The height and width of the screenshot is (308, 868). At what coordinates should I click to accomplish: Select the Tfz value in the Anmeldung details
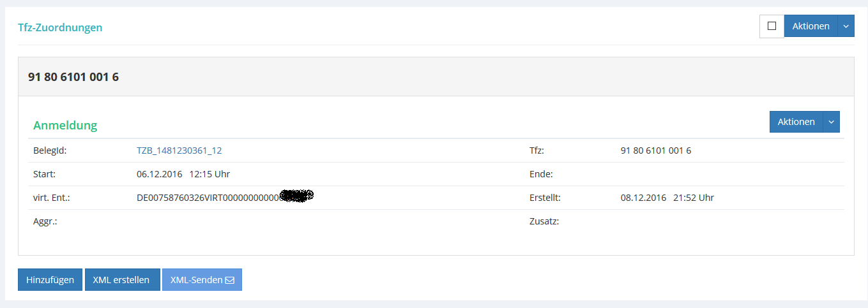(656, 150)
